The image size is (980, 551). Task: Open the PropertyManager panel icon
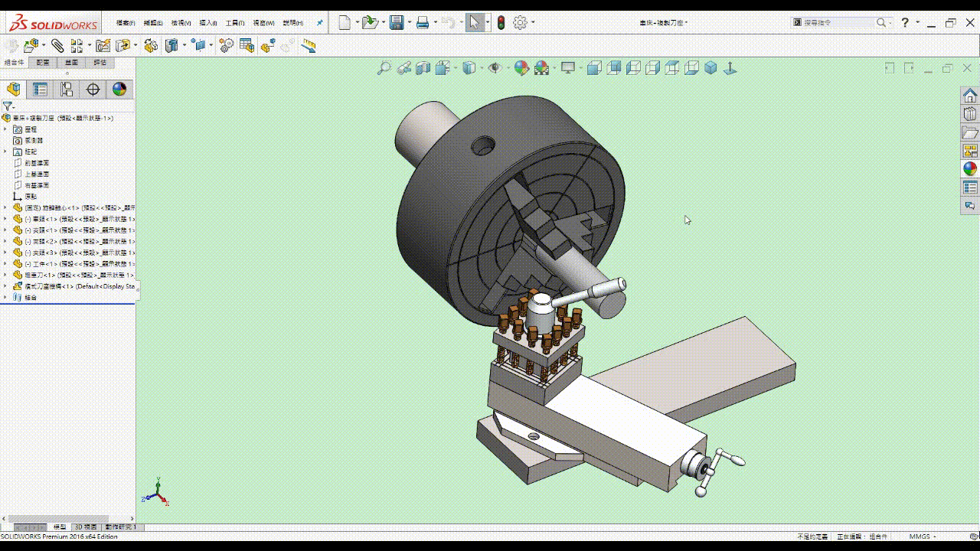(40, 90)
